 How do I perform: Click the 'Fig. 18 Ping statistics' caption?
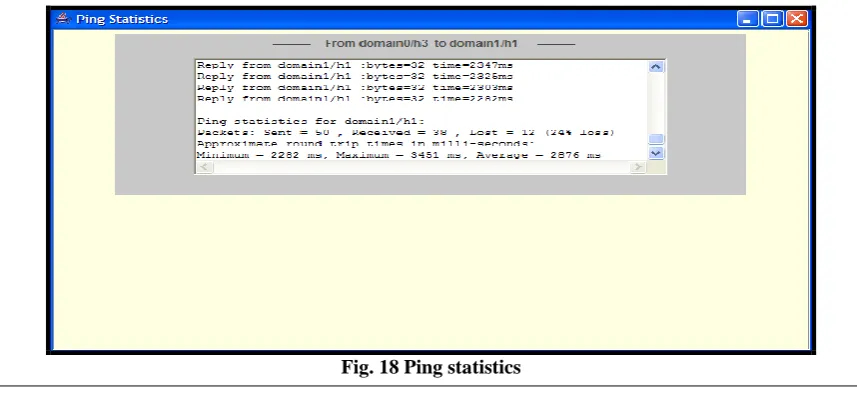(x=431, y=367)
